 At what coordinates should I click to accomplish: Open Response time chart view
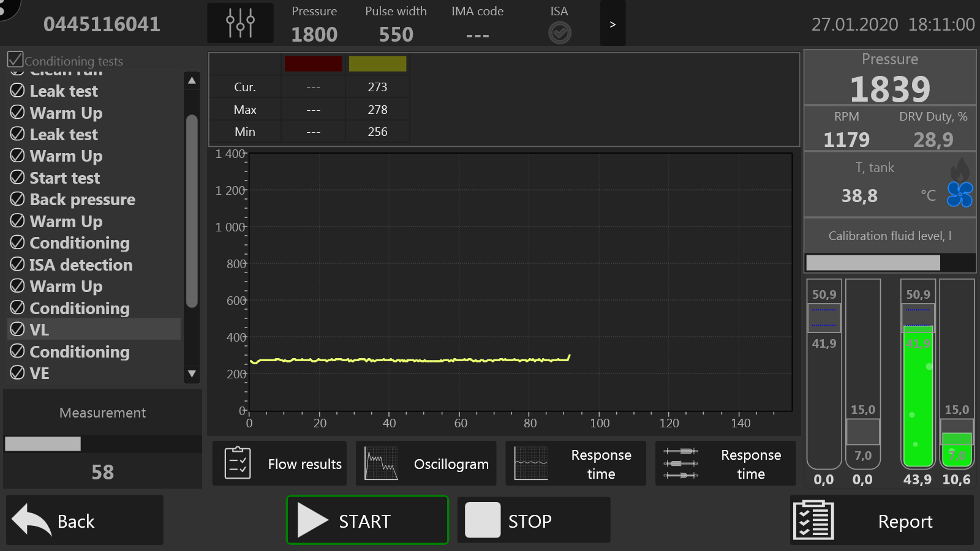tap(575, 463)
